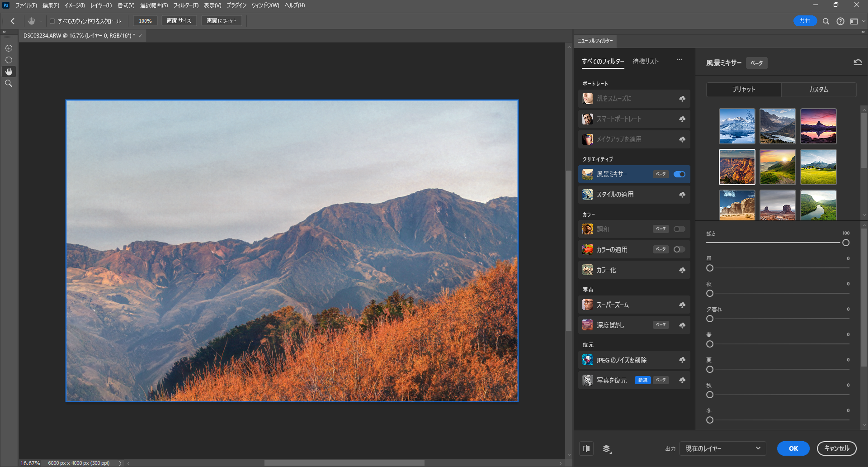Viewport: 868px width, 467px height.
Task: Download the JPEGのノイズを削除 filter
Action: coord(682,360)
